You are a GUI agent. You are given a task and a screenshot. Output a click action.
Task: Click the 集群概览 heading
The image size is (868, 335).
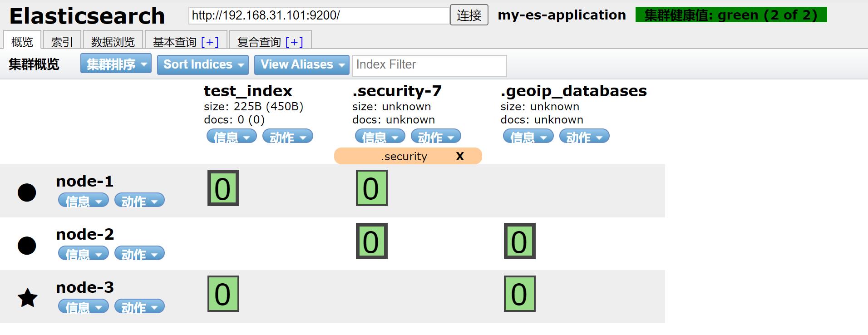34,64
